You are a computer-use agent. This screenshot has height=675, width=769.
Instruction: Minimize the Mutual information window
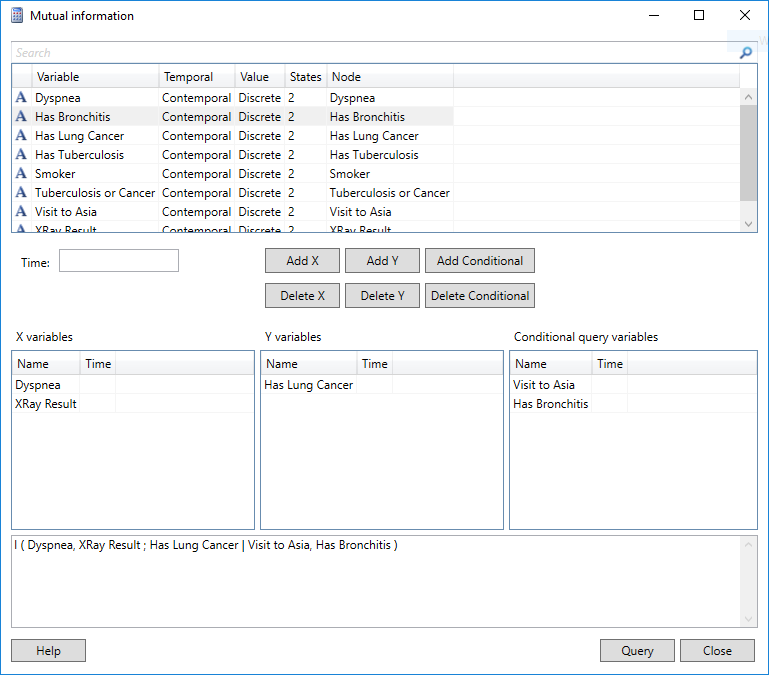[x=654, y=15]
